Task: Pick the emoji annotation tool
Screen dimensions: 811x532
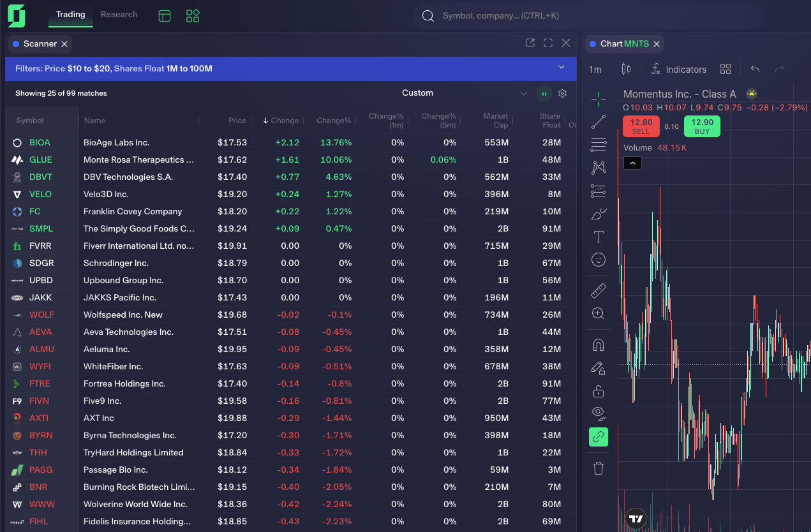Action: [x=598, y=260]
